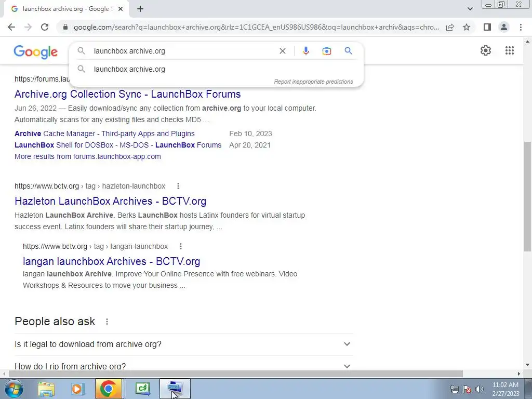The width and height of the screenshot is (532, 399).
Task: Submit search with the blue magnifier
Action: click(348, 51)
